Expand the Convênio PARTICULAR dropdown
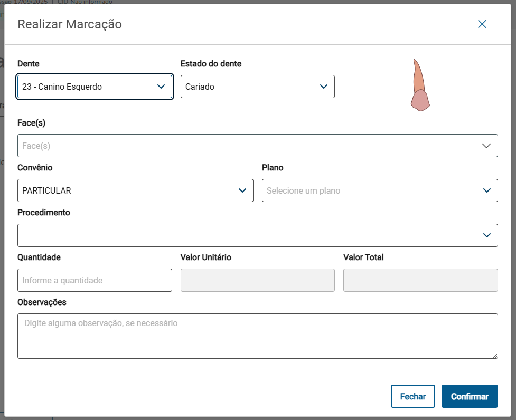Viewport: 516px width, 420px height. [242, 190]
